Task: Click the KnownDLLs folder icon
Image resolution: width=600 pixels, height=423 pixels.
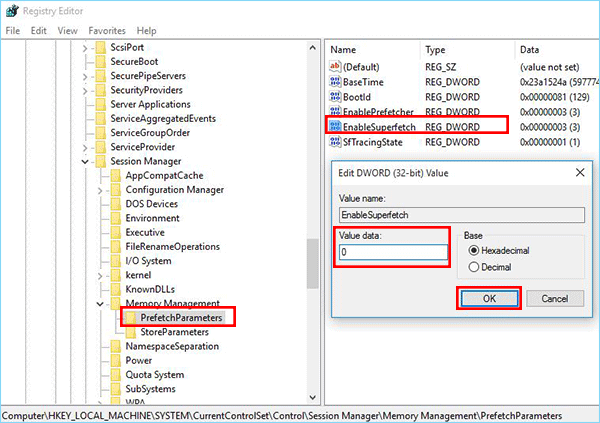Action: coord(116,289)
